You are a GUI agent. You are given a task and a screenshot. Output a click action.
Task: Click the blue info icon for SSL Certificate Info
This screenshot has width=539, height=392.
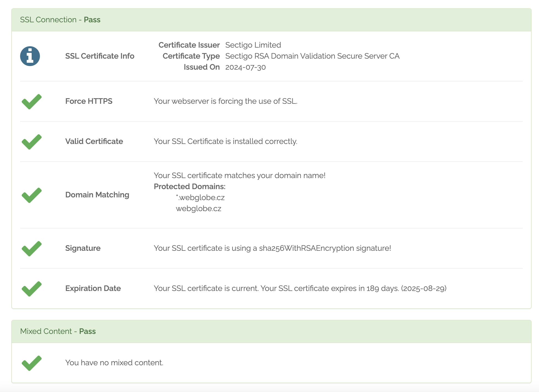pos(30,56)
